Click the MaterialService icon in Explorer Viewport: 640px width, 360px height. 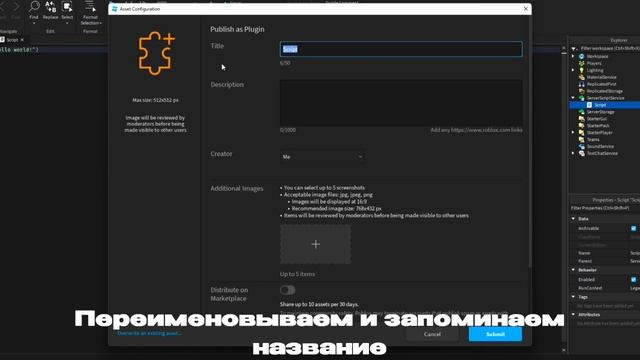pyautogui.click(x=582, y=77)
